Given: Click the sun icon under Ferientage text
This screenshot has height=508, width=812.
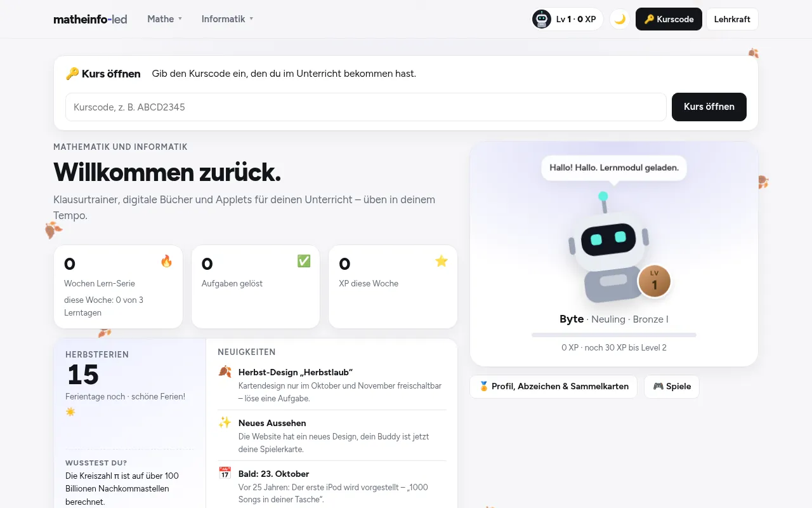Looking at the screenshot, I should [x=70, y=411].
